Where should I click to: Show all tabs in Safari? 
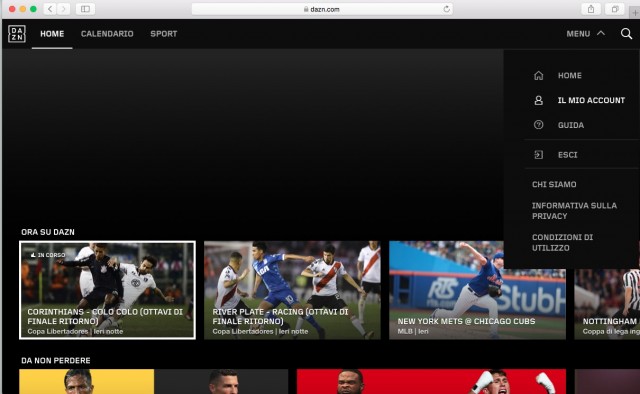coord(615,9)
